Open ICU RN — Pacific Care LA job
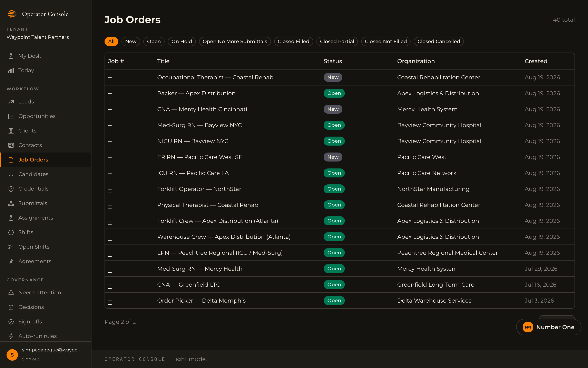The height and width of the screenshot is (368, 588). tap(193, 173)
